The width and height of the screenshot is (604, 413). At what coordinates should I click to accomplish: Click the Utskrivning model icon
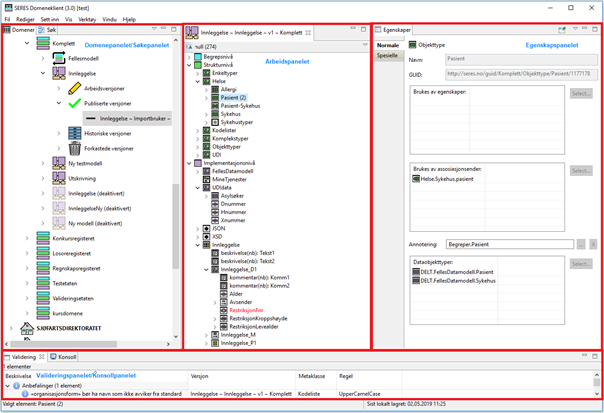59,178
